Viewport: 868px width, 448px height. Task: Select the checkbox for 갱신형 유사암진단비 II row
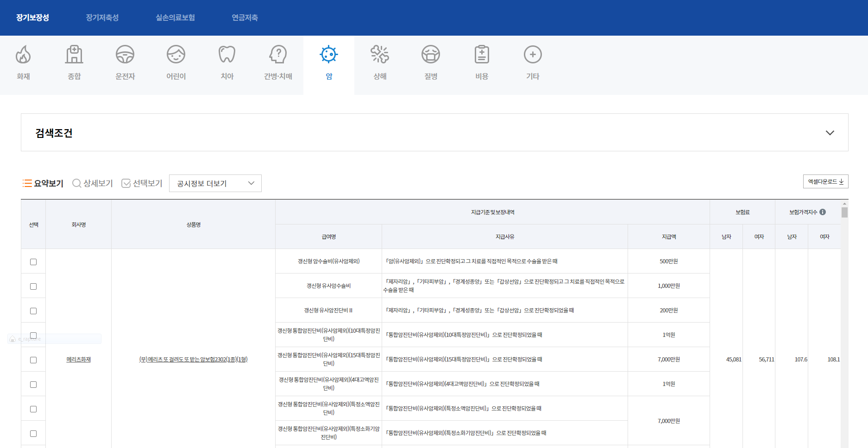(33, 311)
